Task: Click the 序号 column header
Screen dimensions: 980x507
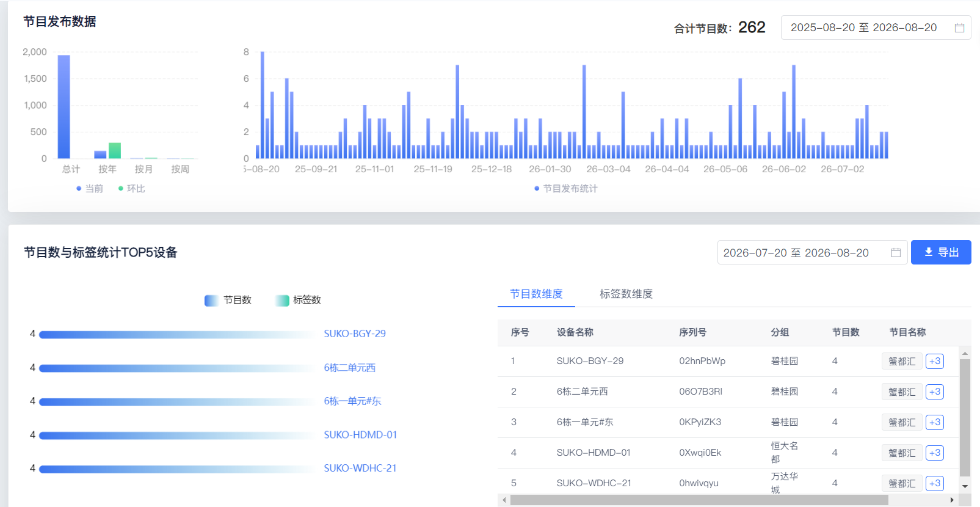Action: coord(520,332)
